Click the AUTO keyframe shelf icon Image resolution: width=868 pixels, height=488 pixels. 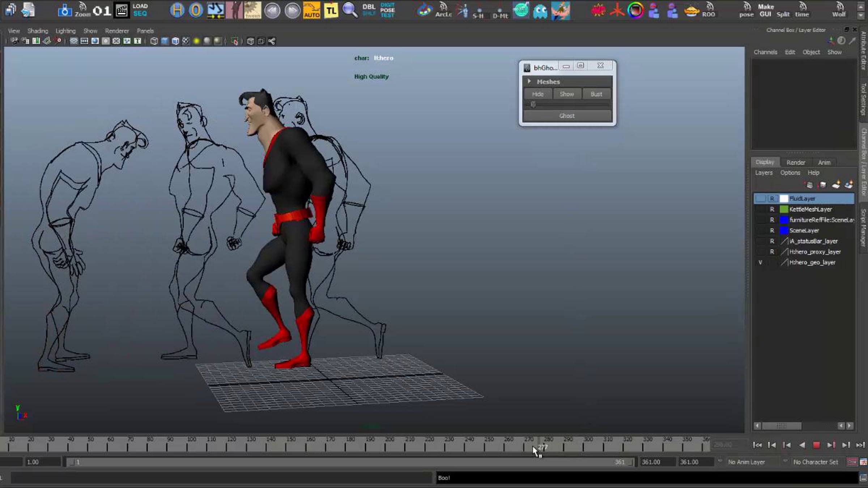pos(311,10)
